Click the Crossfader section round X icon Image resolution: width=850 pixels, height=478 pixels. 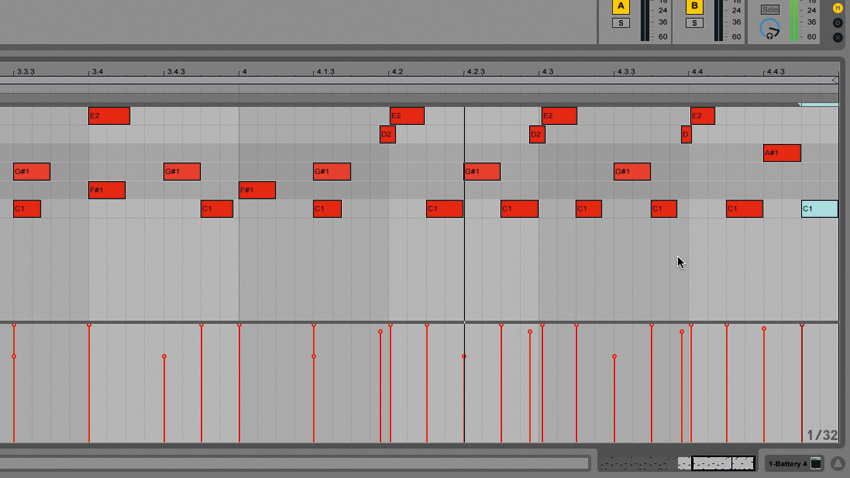[x=838, y=37]
